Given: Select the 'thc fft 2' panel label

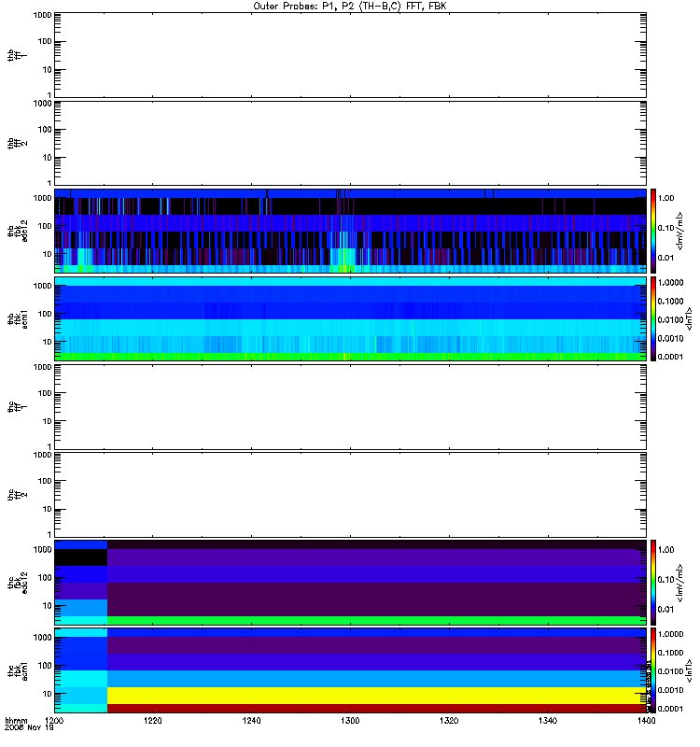Looking at the screenshot, I should [x=17, y=495].
